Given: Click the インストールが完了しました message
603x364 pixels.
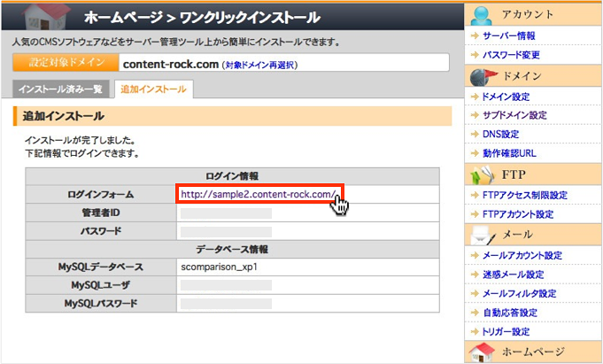Looking at the screenshot, I should point(80,140).
